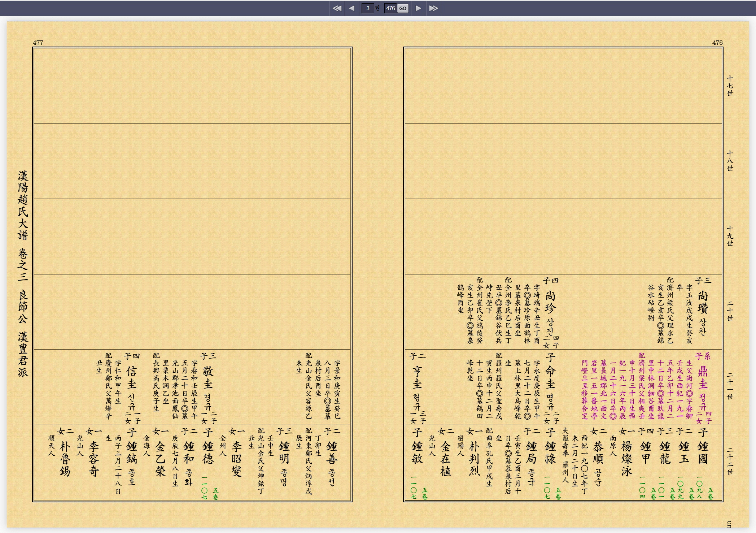The image size is (756, 533).
Task: Open the green 五卷 一〇七 link under 鍾德
Action: (x=210, y=488)
